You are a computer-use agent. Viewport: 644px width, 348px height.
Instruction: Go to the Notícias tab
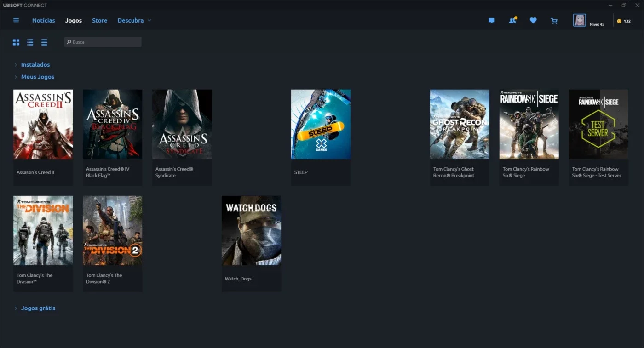43,20
